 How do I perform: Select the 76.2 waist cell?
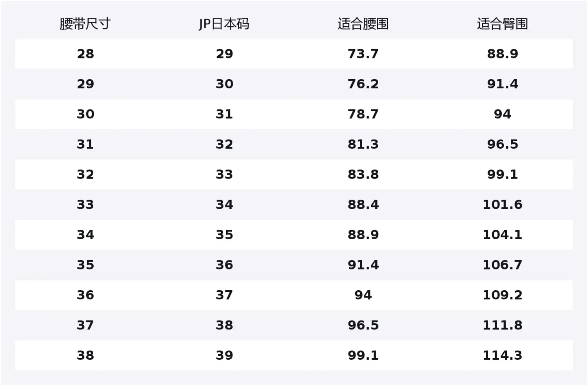pyautogui.click(x=363, y=84)
